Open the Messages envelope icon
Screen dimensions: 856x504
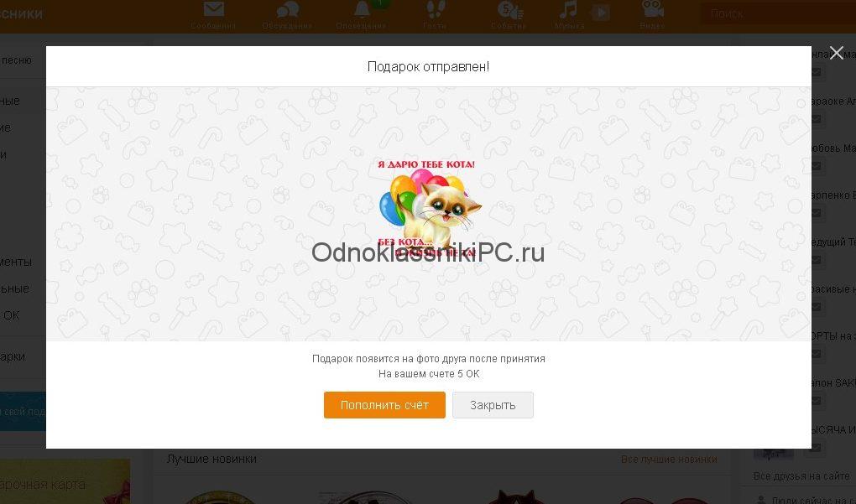(x=213, y=10)
